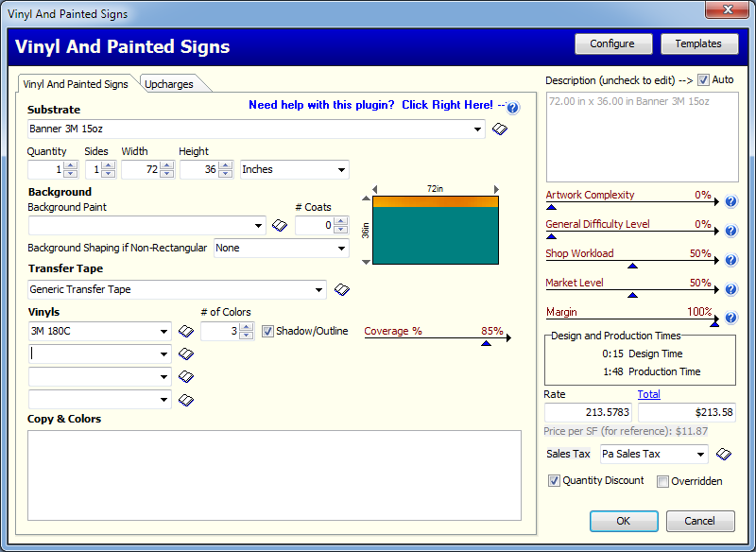756x552 pixels.
Task: Open help for Margin
Action: [730, 318]
